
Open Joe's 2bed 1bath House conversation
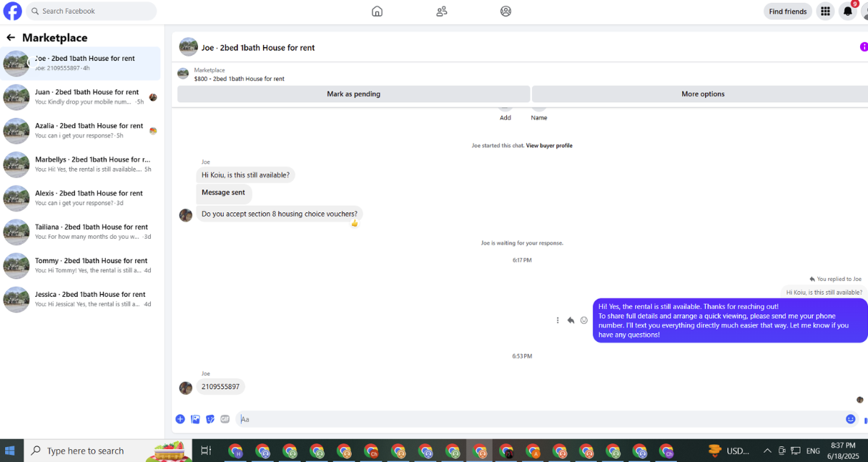[x=81, y=63]
